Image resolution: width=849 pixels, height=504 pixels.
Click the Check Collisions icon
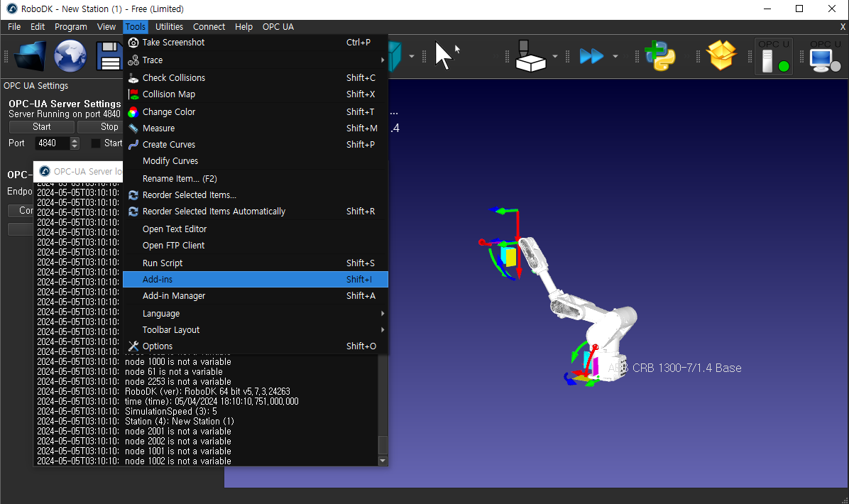pos(133,78)
